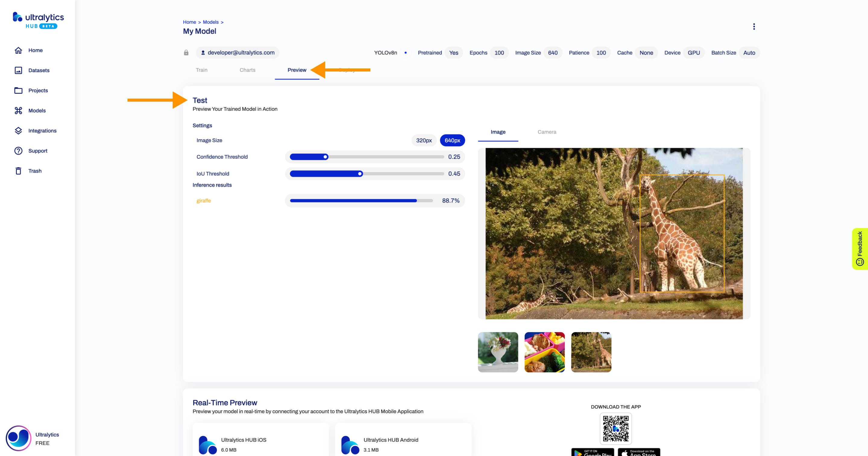Select the Models sidebar icon
This screenshot has width=868, height=456.
pos(18,110)
